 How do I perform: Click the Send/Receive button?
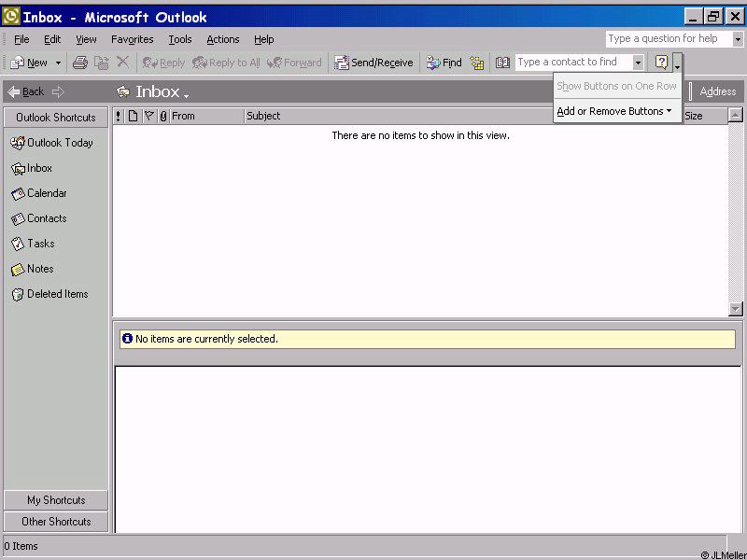point(373,63)
